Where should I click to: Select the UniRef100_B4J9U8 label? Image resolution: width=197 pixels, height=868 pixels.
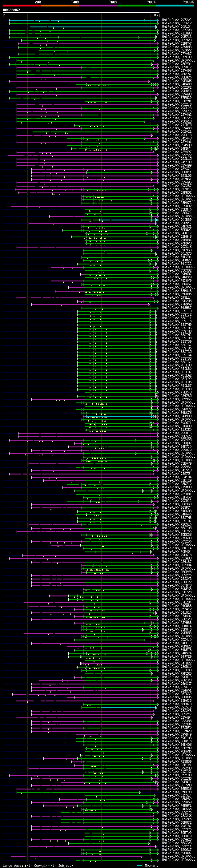coord(177,416)
